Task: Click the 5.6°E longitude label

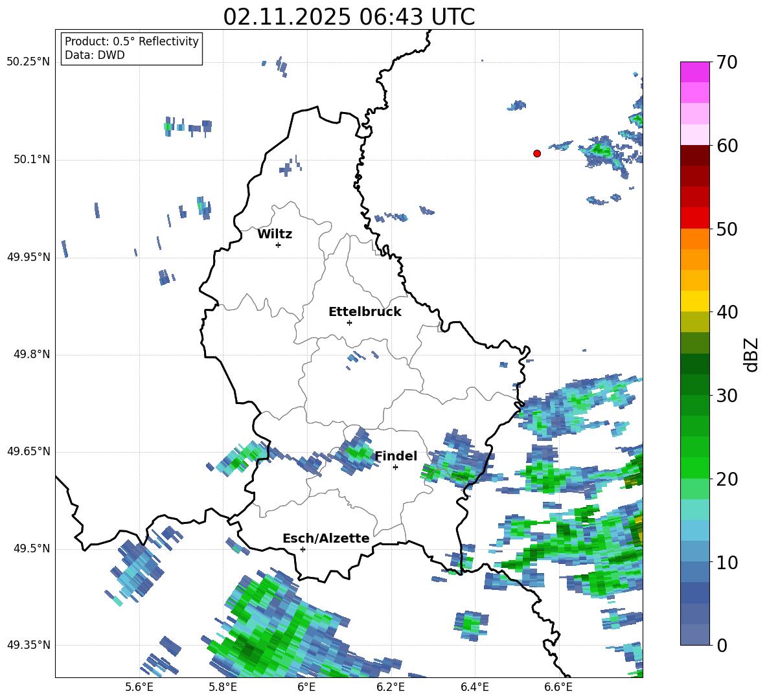Action: (x=139, y=687)
